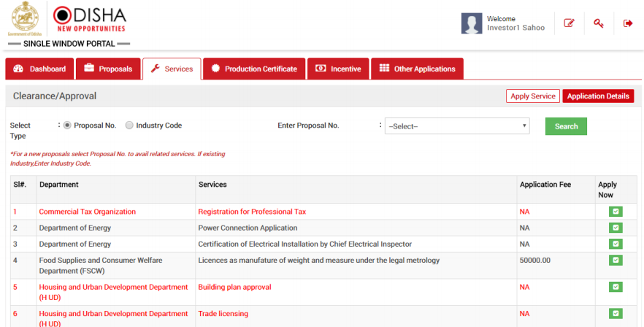Viewport: 644px width, 327px height.
Task: Click Commercial Tax Organization department text
Action: 88,212
